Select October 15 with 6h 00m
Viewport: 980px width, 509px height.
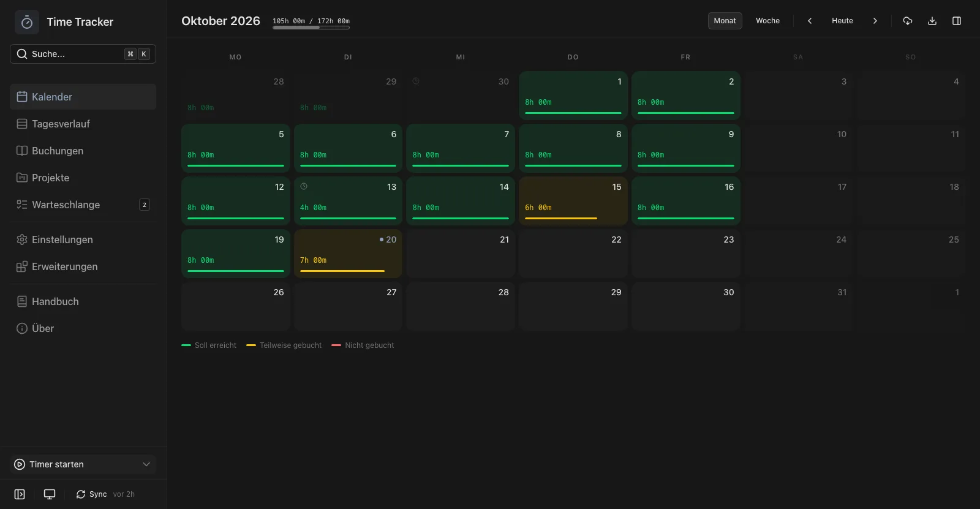click(573, 201)
